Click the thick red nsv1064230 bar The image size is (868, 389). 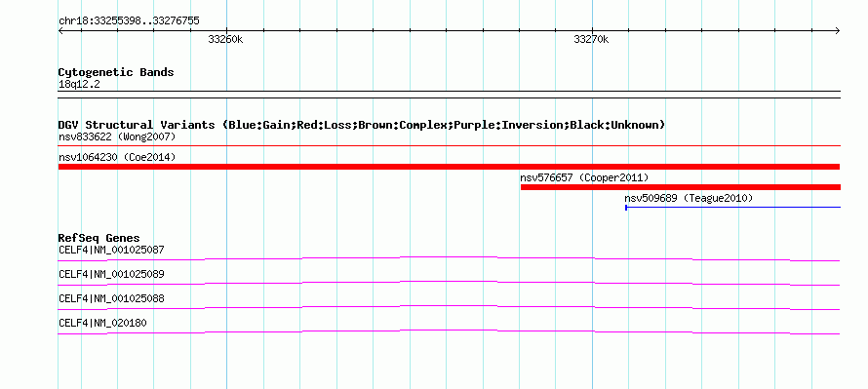[449, 167]
